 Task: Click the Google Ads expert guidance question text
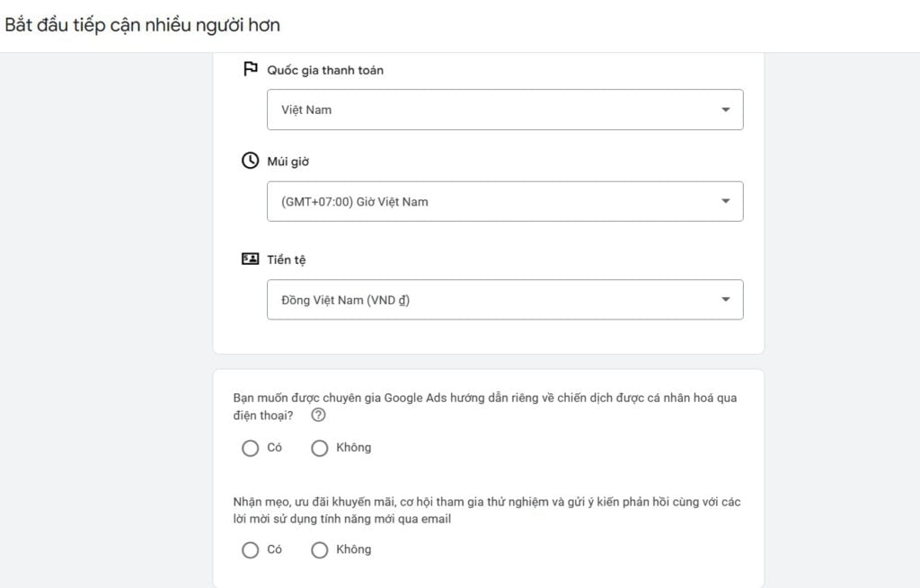(x=484, y=407)
